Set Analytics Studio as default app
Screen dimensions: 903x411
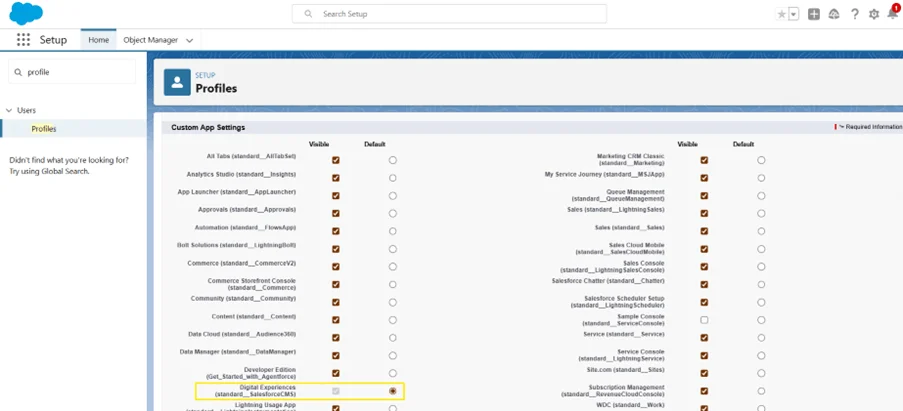pyautogui.click(x=393, y=178)
